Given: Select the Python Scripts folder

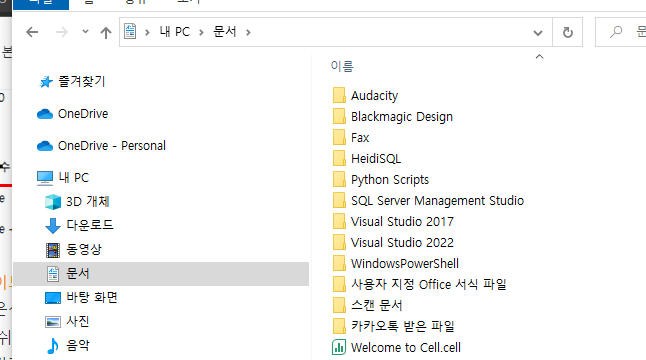Looking at the screenshot, I should pyautogui.click(x=390, y=180).
